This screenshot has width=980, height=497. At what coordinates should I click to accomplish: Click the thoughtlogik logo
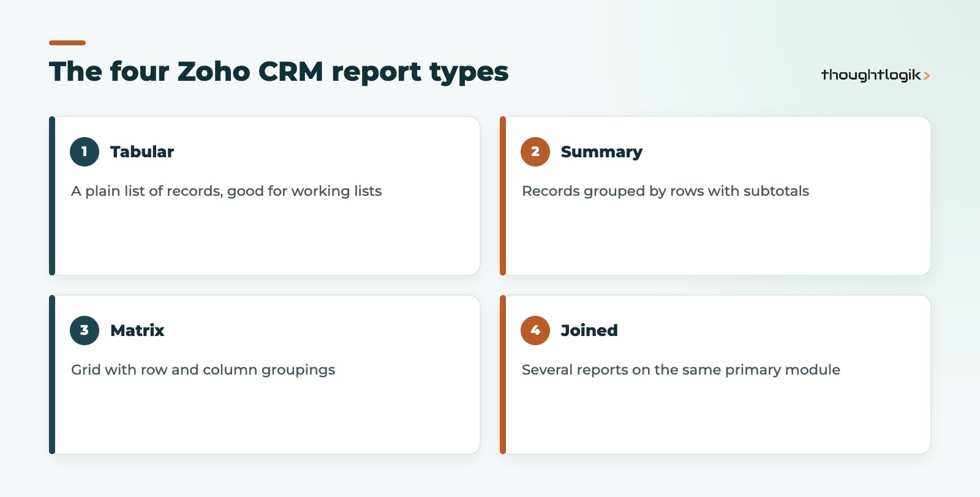[x=876, y=75]
